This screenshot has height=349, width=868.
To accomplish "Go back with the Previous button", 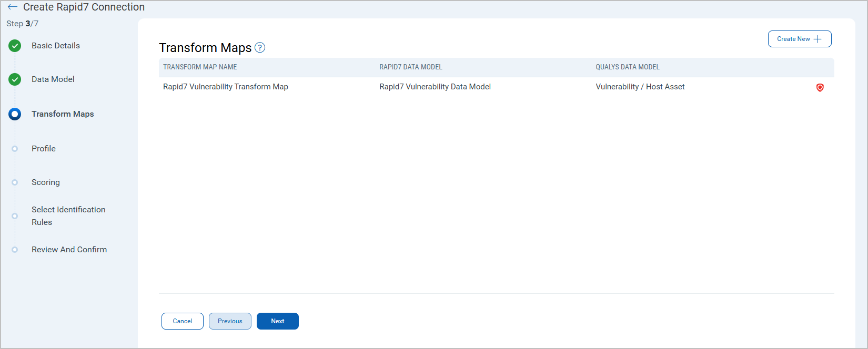I will coord(230,321).
